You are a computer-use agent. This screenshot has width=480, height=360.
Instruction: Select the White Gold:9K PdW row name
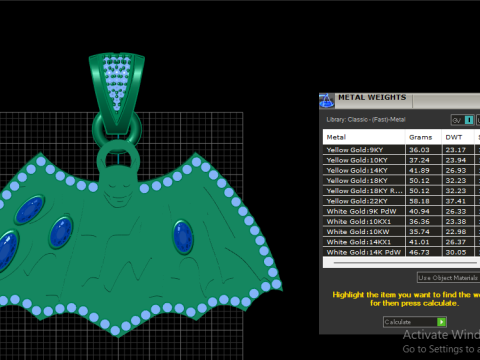361,211
